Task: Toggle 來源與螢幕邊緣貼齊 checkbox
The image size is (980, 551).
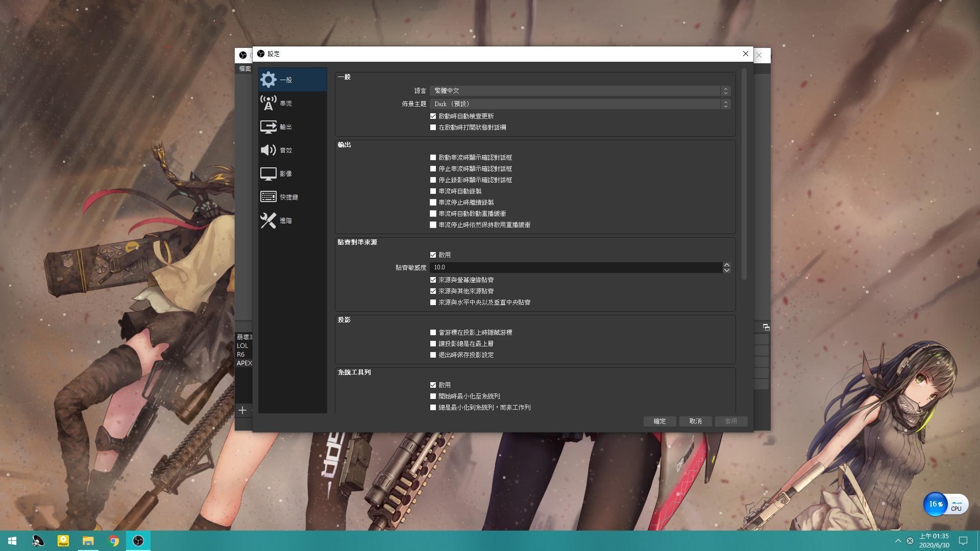Action: point(433,280)
